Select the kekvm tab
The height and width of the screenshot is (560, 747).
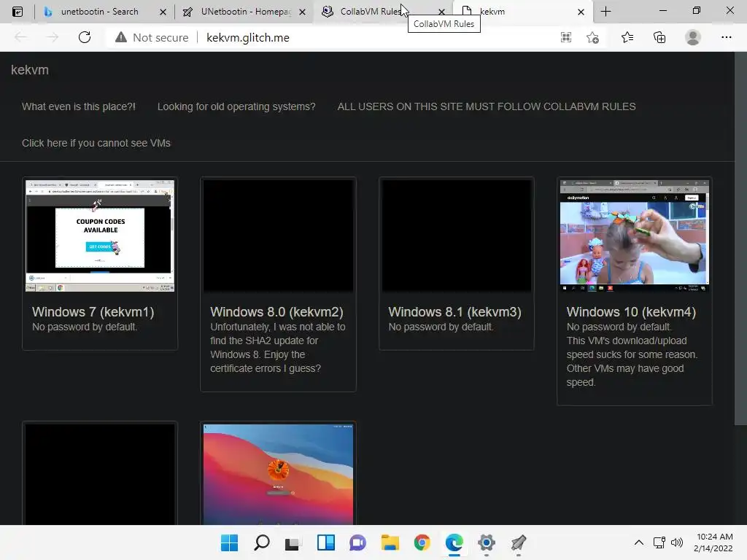522,12
